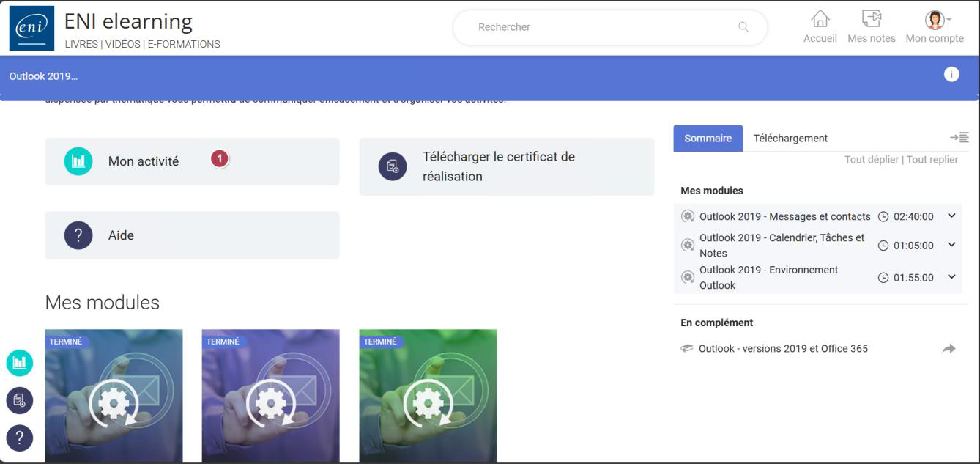Click Télécharger le certificat de réalisation
The image size is (980, 464).
tap(506, 166)
